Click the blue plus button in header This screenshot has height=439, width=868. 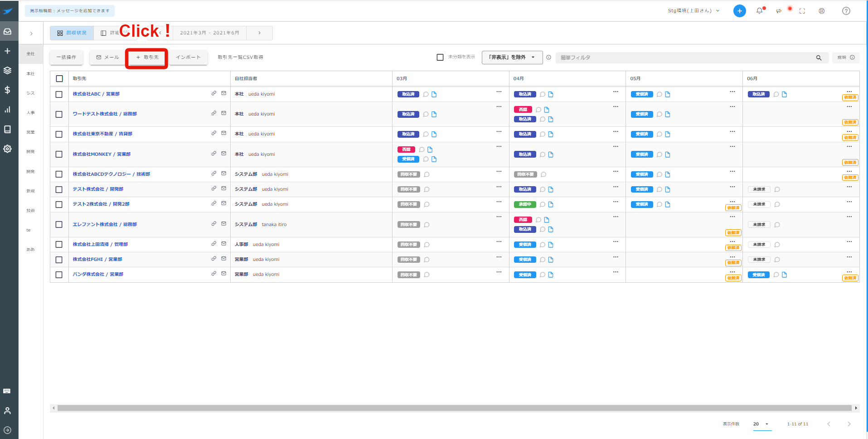pos(740,11)
